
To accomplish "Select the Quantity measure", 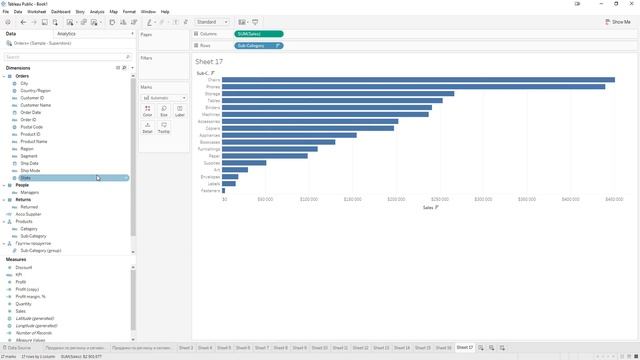I will point(23,304).
